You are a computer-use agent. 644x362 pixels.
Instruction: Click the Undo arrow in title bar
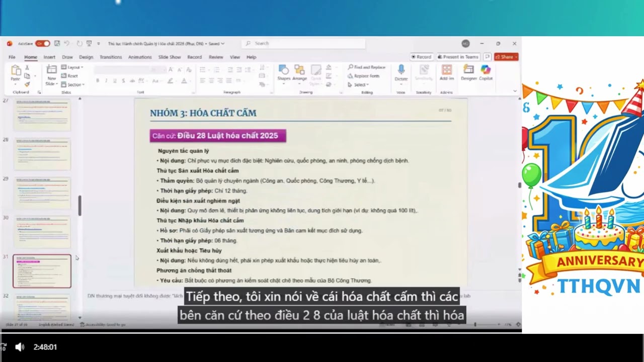(66, 44)
